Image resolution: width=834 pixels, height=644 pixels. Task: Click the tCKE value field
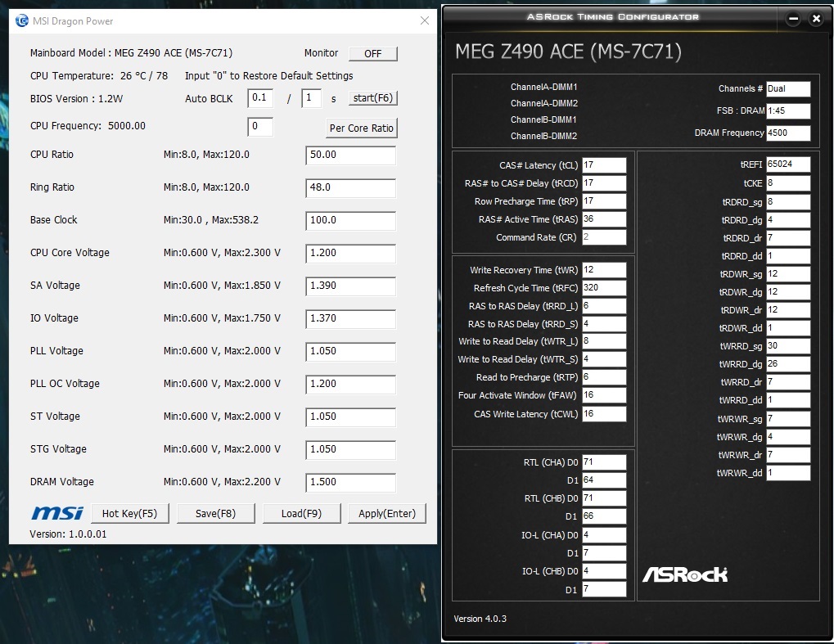coord(788,183)
